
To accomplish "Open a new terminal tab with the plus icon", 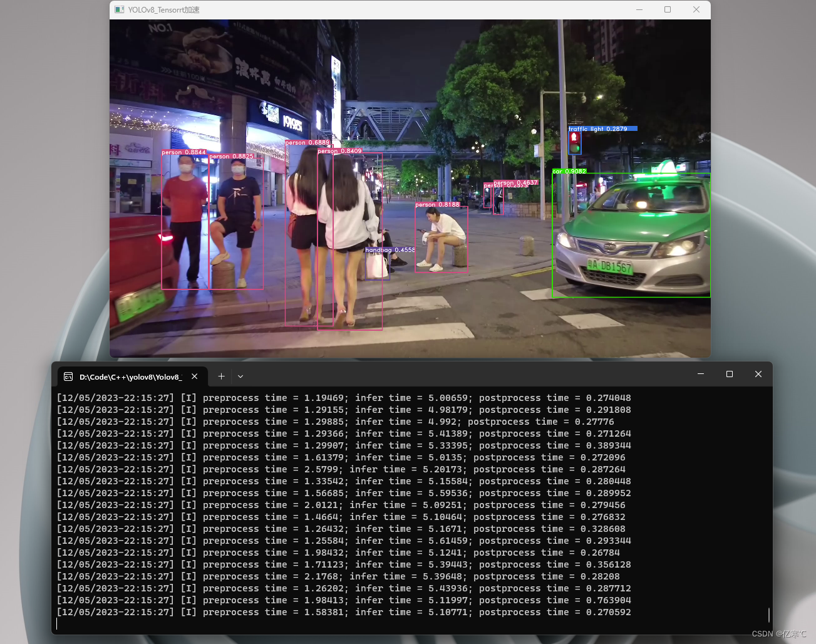I will (x=220, y=376).
